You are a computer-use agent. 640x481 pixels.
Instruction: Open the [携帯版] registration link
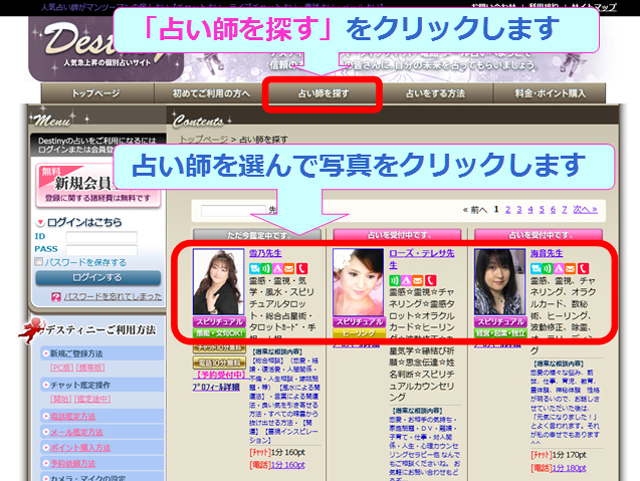[x=90, y=368]
